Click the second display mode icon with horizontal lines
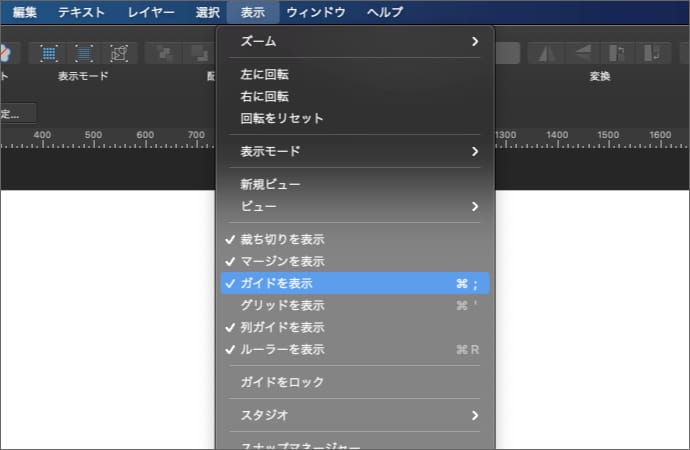The height and width of the screenshot is (450, 690). pyautogui.click(x=84, y=52)
